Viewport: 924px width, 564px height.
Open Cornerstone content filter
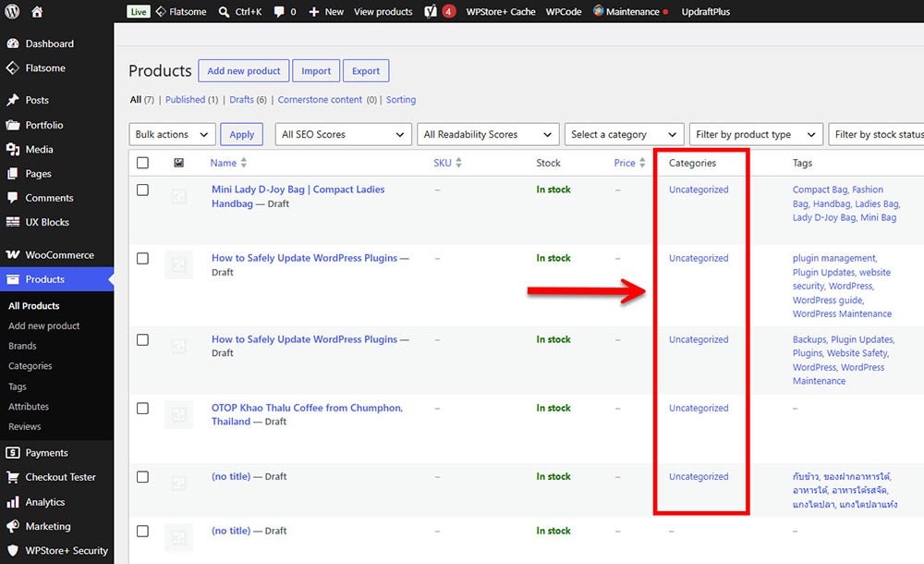tap(320, 100)
